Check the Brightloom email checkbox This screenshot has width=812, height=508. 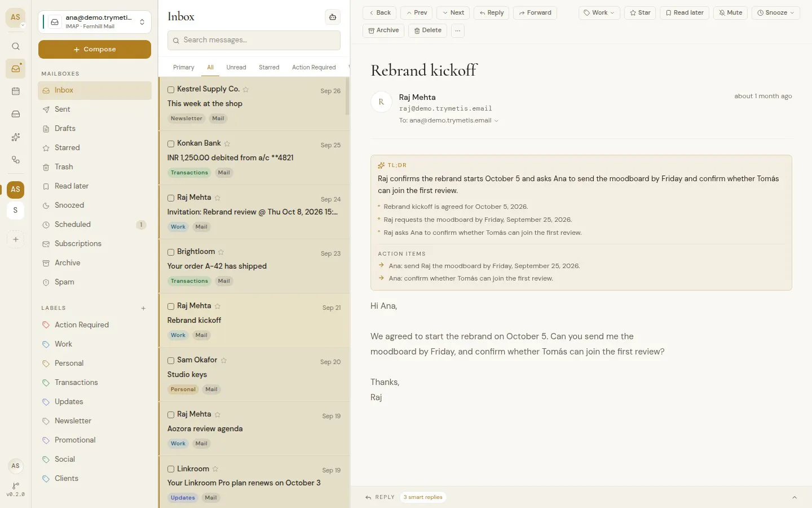click(x=171, y=252)
